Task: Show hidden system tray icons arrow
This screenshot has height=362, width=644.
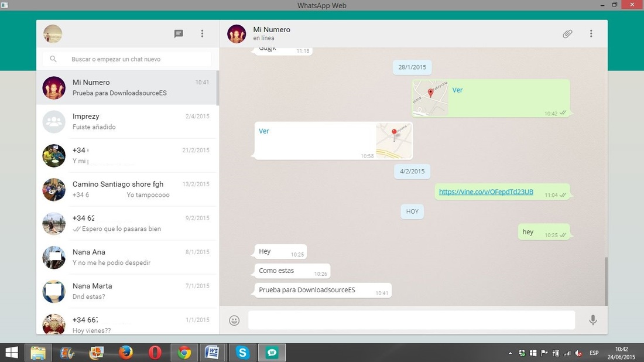Action: coord(510,353)
